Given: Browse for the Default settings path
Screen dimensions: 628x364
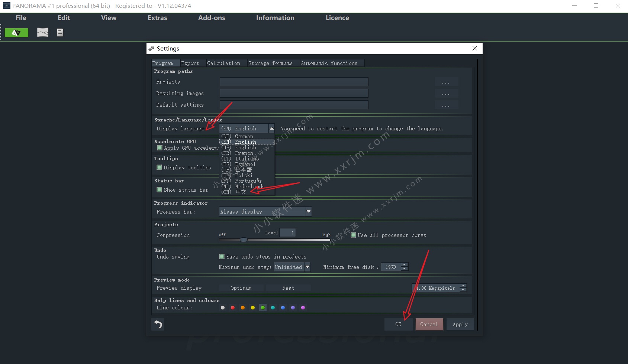Looking at the screenshot, I should [446, 105].
